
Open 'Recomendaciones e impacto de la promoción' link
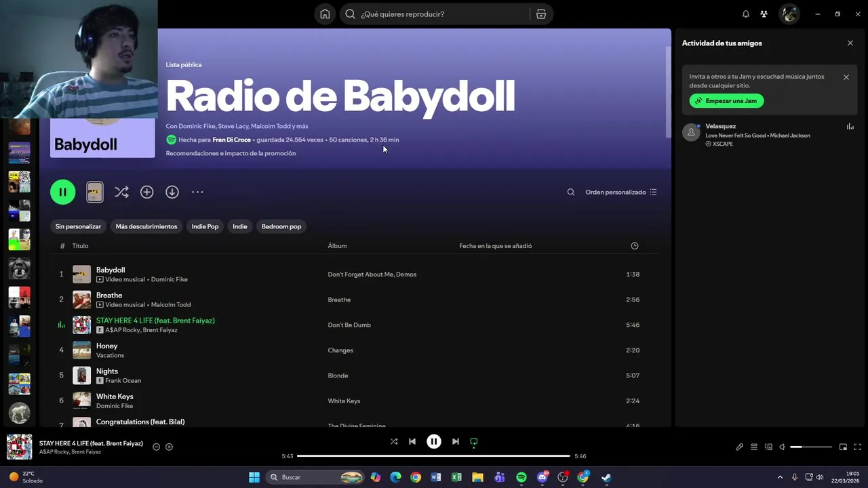pyautogui.click(x=231, y=153)
